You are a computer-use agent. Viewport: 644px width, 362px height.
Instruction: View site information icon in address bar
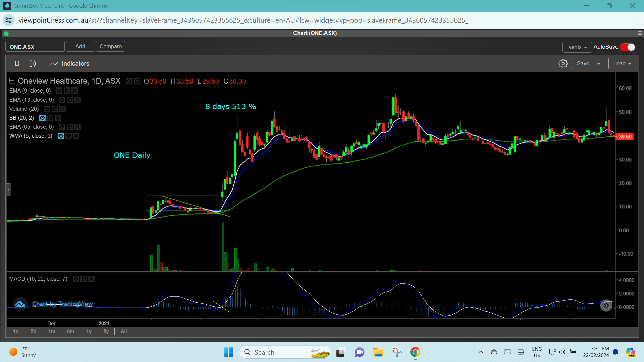click(x=9, y=20)
